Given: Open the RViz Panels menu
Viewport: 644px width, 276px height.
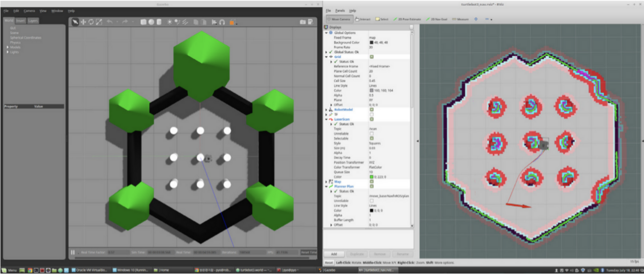Looking at the screenshot, I should (340, 10).
